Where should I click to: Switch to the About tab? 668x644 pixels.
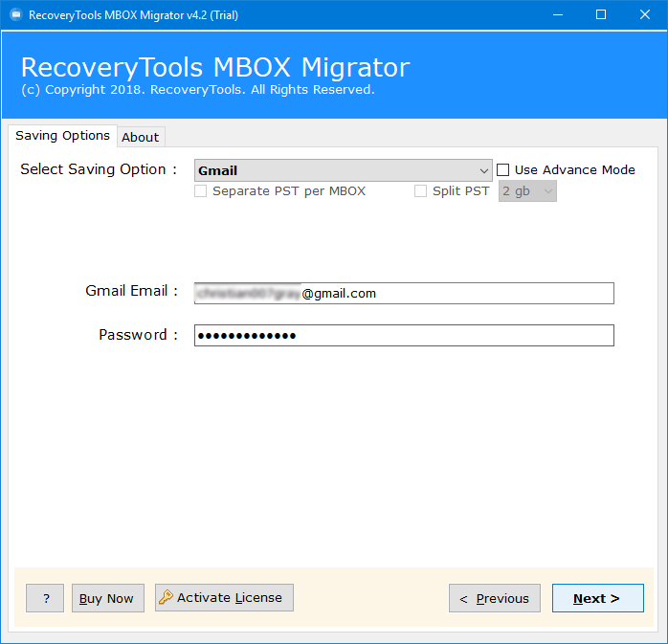(140, 137)
